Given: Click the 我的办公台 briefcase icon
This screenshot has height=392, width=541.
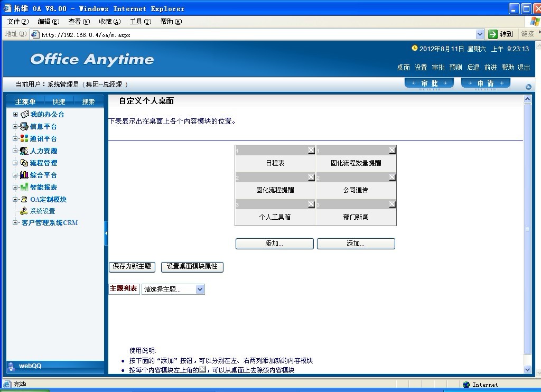Looking at the screenshot, I should [x=24, y=114].
